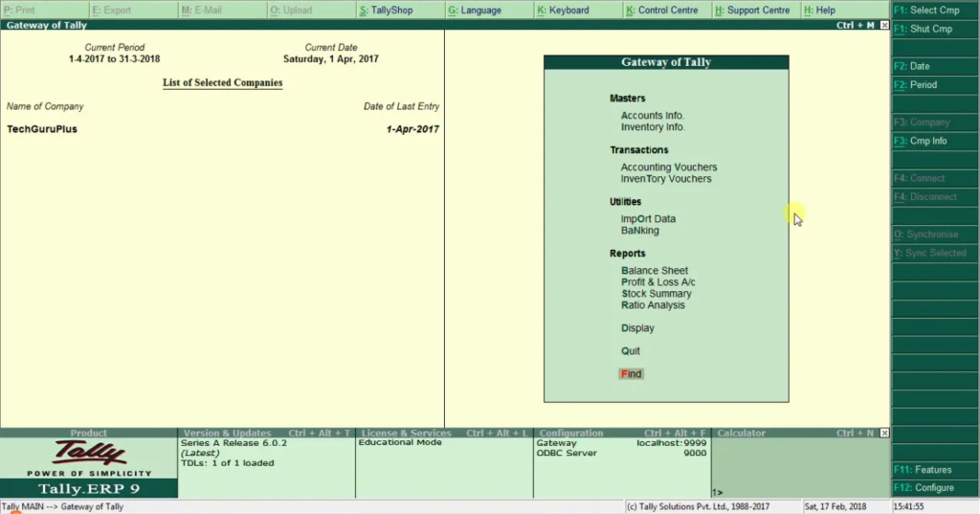Change date using the F2 Date button
Screen dimensions: 980x514
912,66
